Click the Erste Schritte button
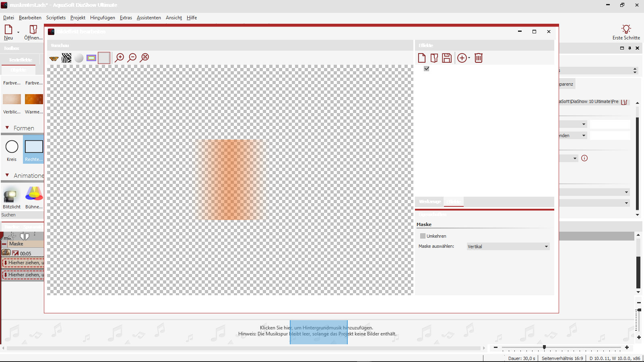This screenshot has height=362, width=644. tap(626, 32)
